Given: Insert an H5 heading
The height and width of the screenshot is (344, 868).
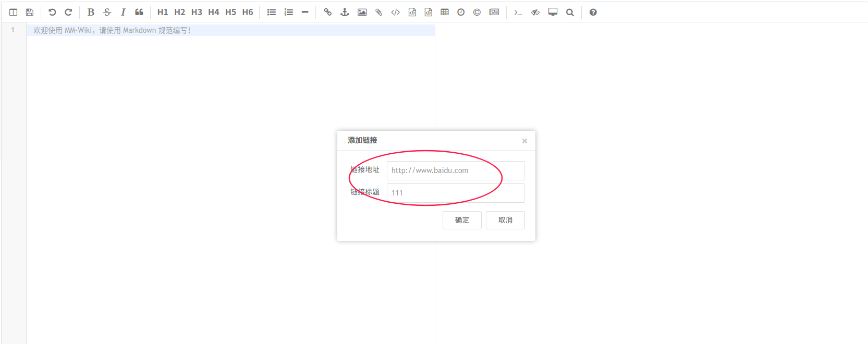Looking at the screenshot, I should 230,12.
